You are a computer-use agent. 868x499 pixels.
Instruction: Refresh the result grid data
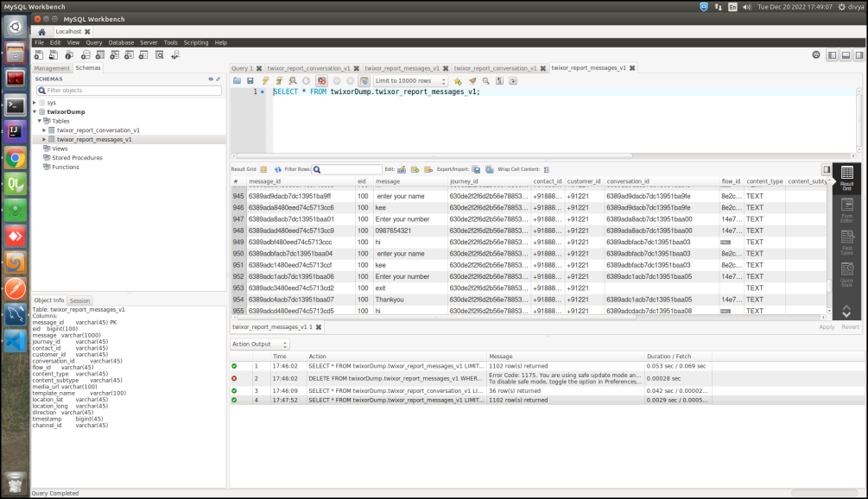pyautogui.click(x=278, y=169)
